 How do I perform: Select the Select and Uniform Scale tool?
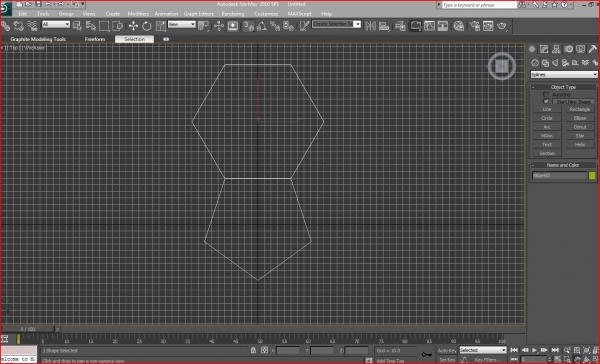coord(161,26)
